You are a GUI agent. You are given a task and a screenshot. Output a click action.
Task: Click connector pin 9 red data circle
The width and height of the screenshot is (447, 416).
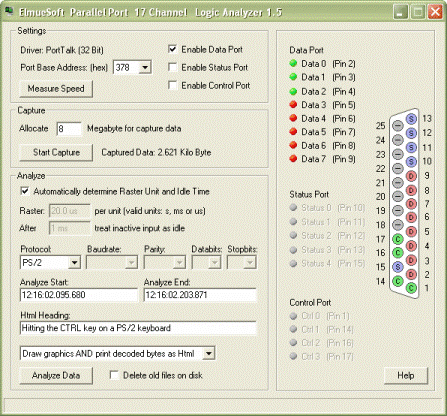pos(411,176)
